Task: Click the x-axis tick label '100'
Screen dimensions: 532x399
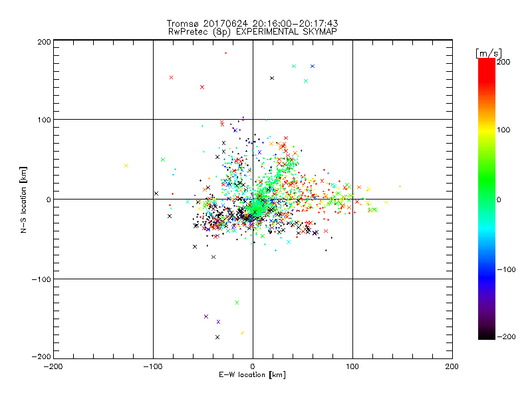Action: click(x=352, y=367)
